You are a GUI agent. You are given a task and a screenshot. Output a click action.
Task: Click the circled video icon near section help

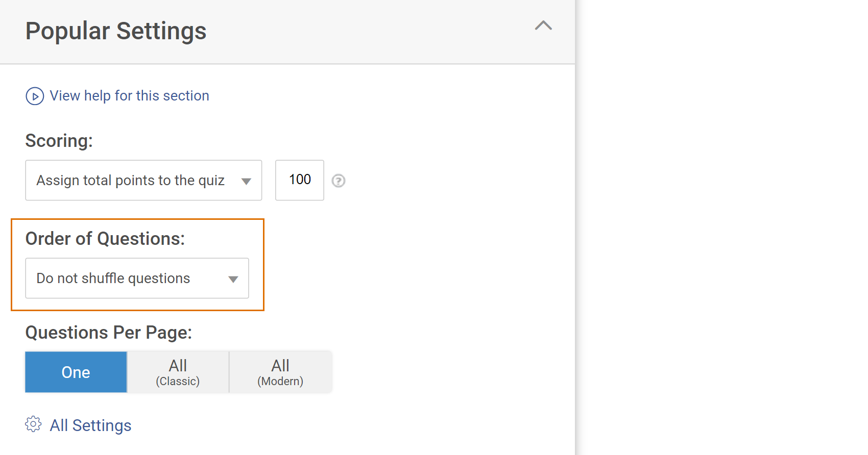pyautogui.click(x=34, y=96)
